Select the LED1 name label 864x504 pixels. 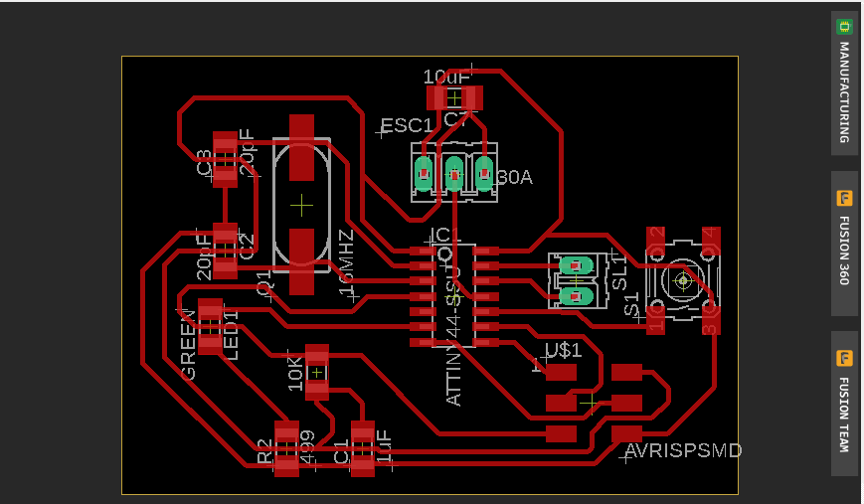click(231, 335)
